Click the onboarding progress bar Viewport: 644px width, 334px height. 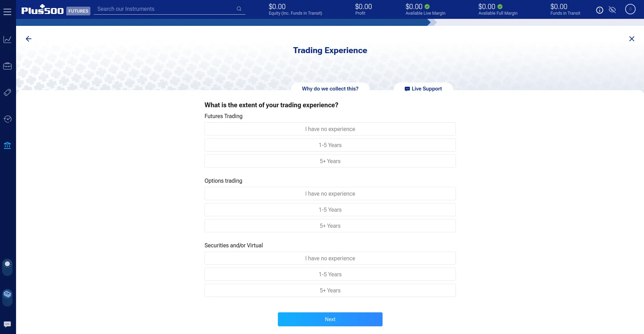[330, 22]
